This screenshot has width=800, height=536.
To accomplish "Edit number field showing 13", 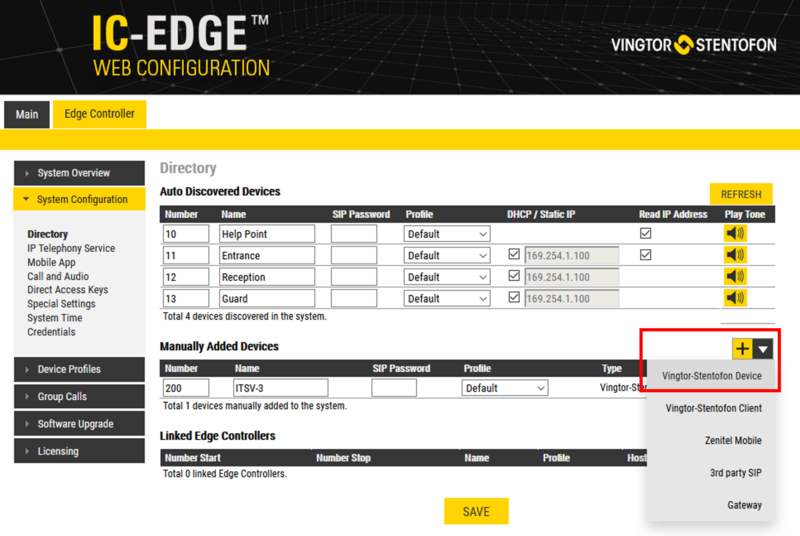I will click(186, 298).
